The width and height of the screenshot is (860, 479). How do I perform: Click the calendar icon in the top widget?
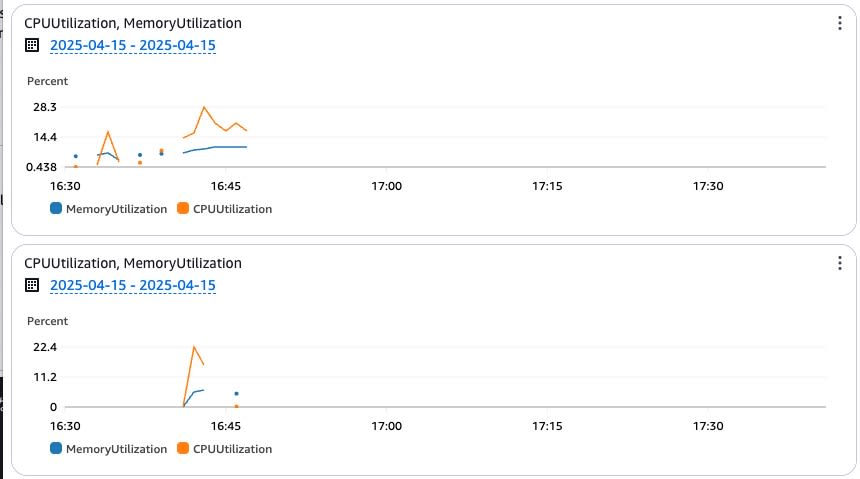[32, 45]
